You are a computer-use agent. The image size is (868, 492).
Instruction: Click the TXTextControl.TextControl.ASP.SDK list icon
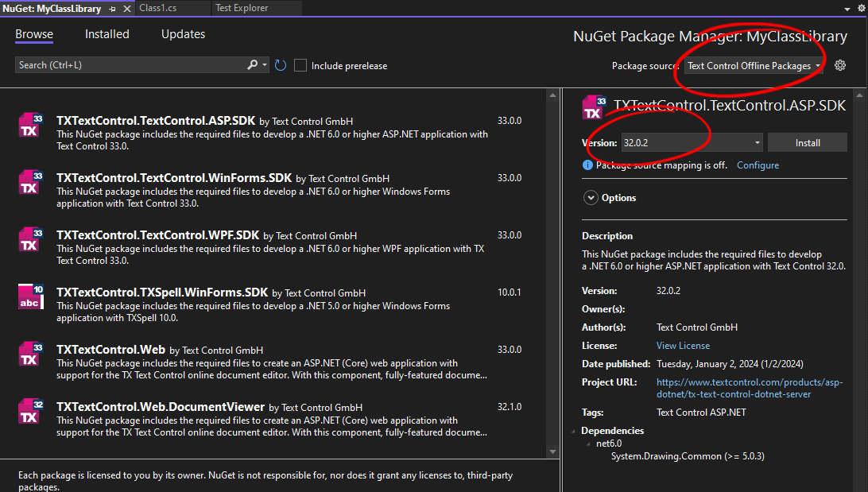coord(30,125)
